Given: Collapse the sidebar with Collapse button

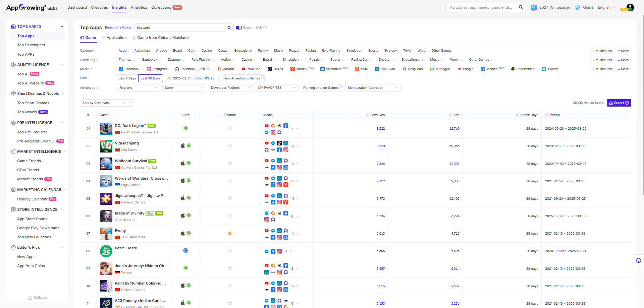Looking at the screenshot, I should pos(38,298).
